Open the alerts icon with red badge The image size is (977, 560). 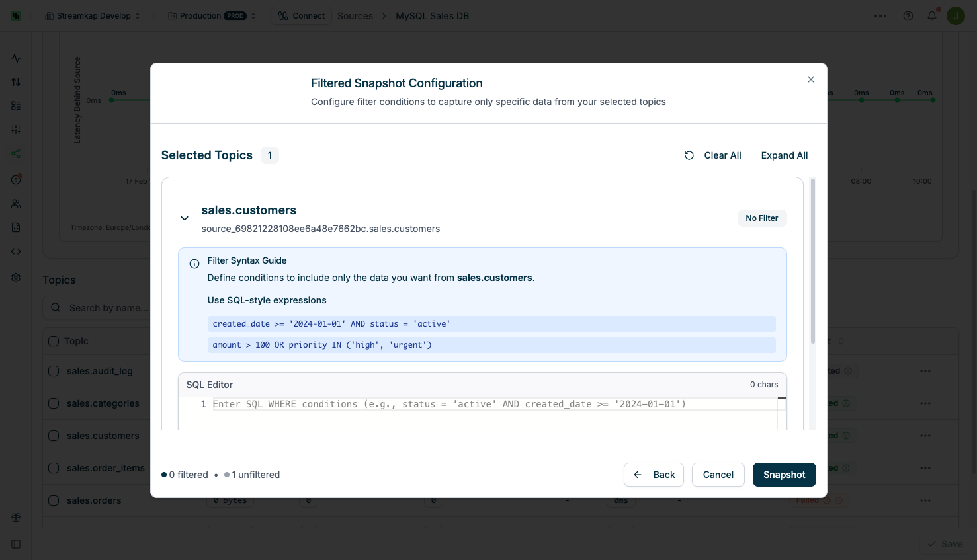coord(16,179)
